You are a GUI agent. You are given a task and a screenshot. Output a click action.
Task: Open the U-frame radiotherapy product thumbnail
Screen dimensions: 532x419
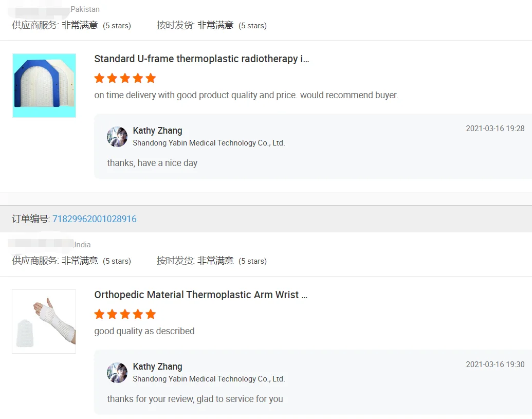click(44, 85)
